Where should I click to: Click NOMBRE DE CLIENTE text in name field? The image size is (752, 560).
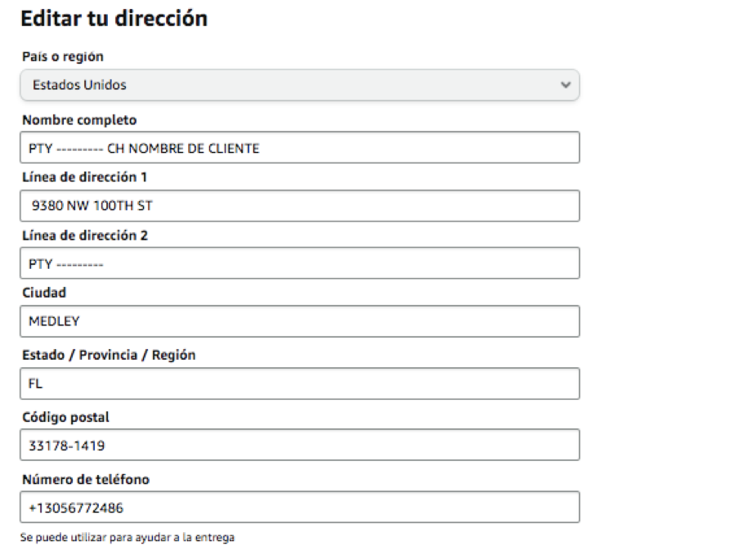tap(194, 148)
